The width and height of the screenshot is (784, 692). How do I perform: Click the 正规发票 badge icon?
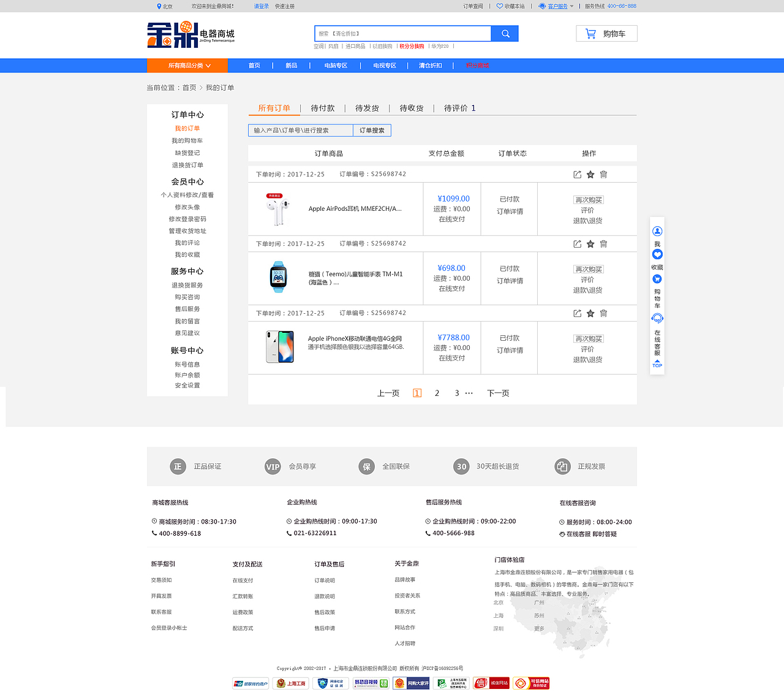[x=562, y=466]
